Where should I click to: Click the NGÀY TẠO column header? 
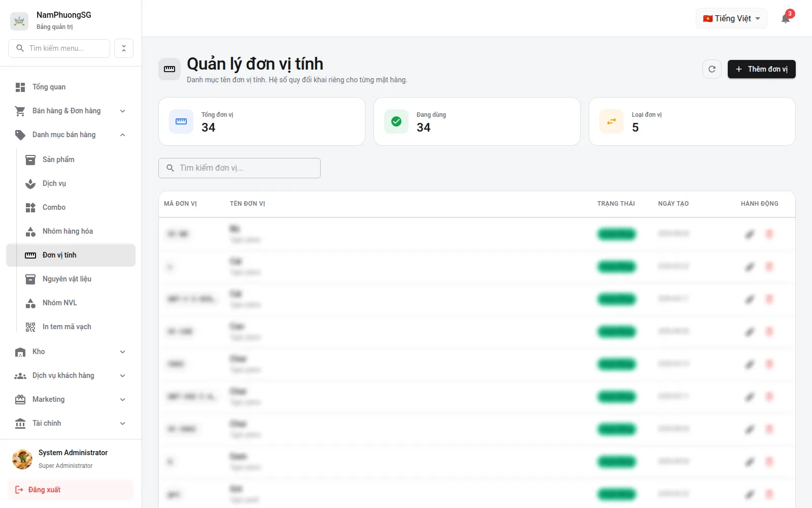point(673,204)
